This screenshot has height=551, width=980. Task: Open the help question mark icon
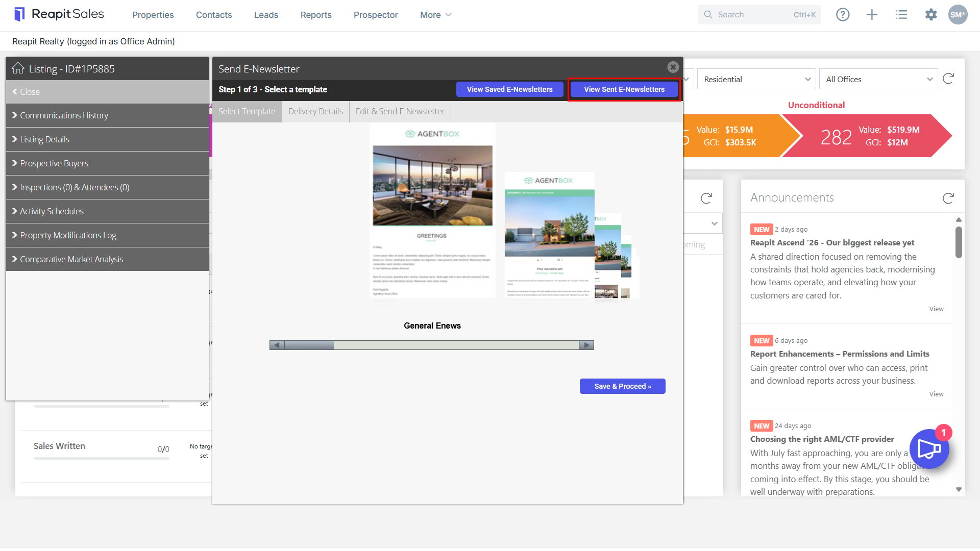click(843, 15)
